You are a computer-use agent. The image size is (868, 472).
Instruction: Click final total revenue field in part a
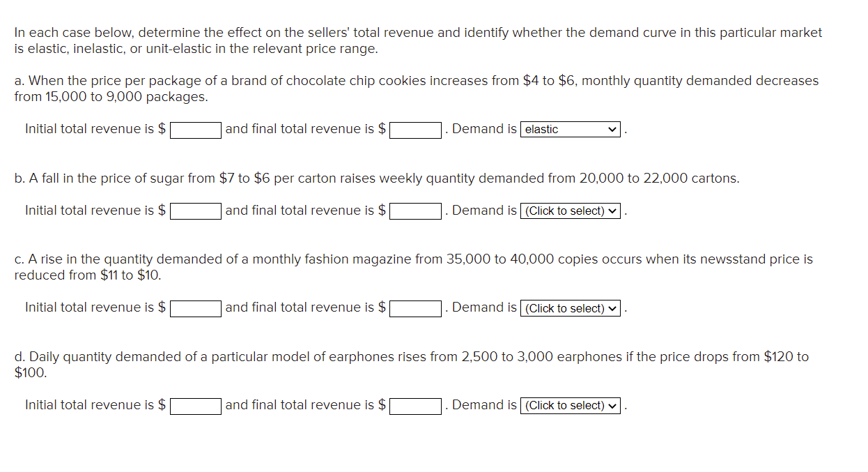(415, 129)
